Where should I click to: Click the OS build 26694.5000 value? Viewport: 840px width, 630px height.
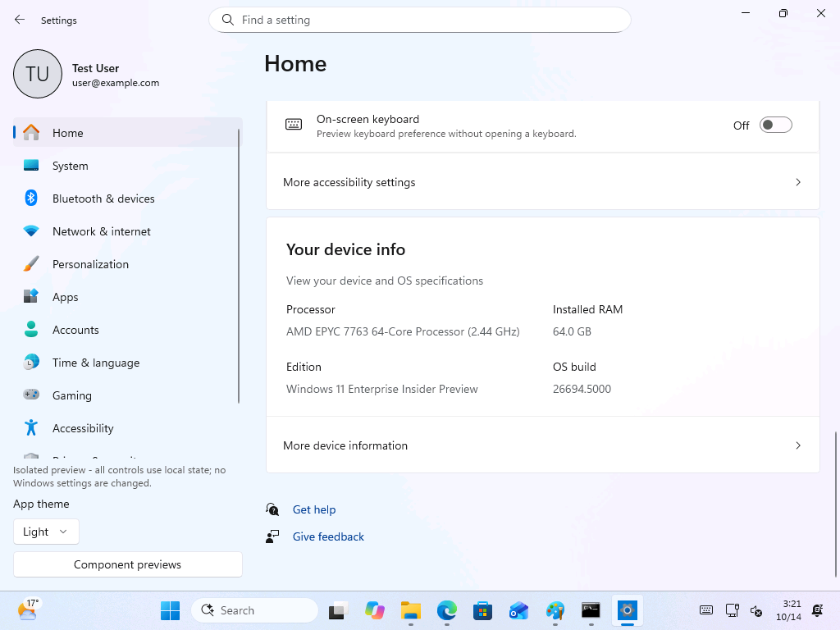coord(582,389)
